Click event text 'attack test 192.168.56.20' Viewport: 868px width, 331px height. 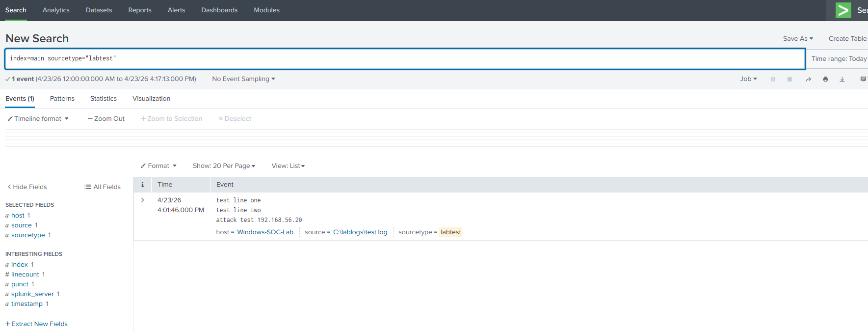[259, 220]
